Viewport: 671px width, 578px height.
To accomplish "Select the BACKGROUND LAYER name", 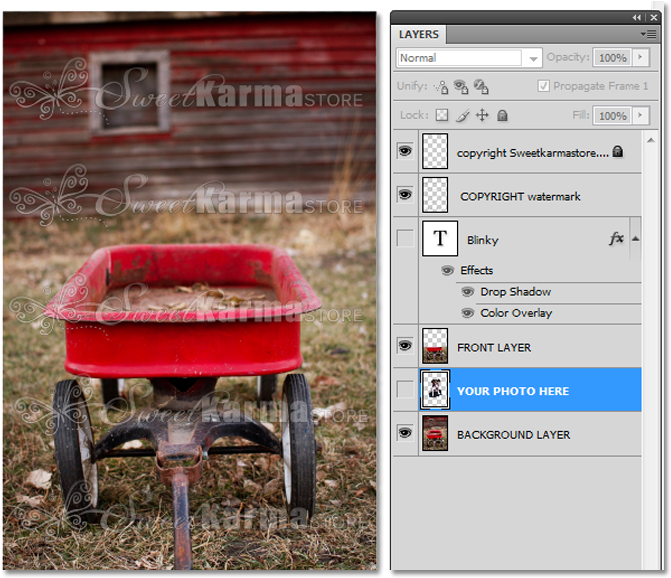I will click(x=514, y=435).
